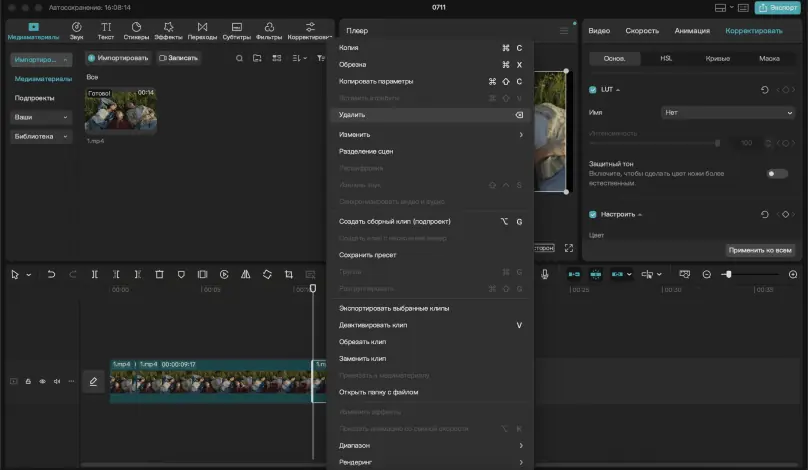Click the fullscreen preview icon
The image size is (808, 470).
(x=568, y=248)
